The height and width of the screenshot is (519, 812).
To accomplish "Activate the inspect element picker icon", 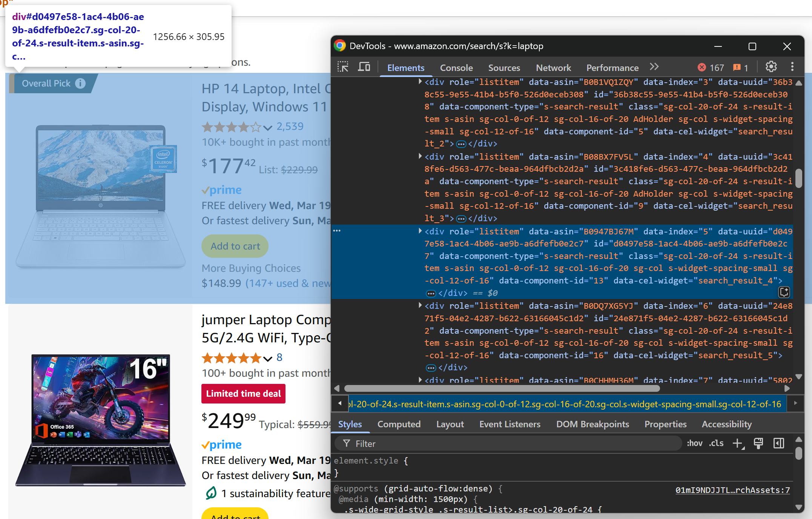I will click(x=343, y=67).
